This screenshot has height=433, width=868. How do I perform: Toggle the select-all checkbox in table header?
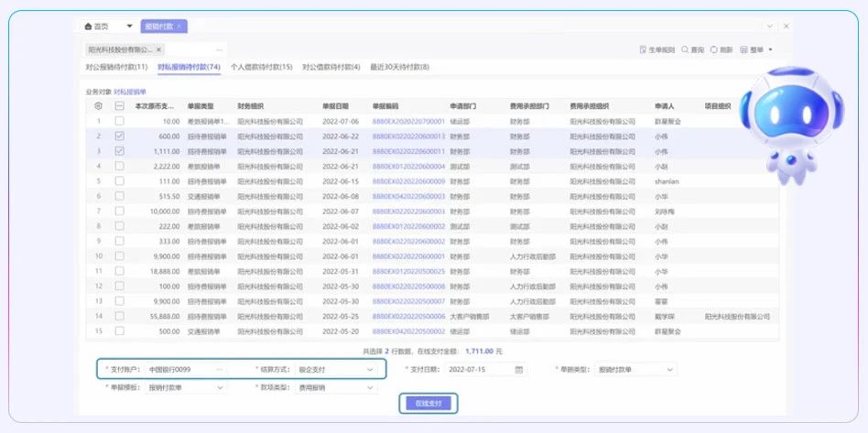point(119,106)
